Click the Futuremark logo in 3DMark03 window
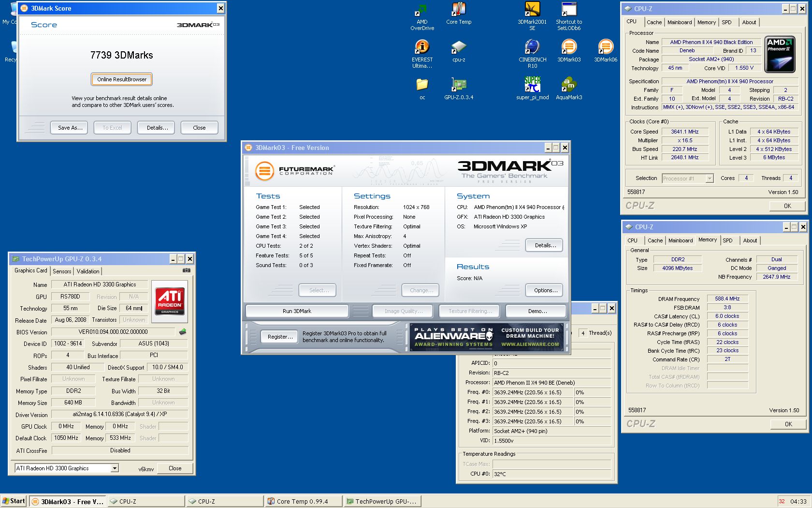 click(x=294, y=171)
